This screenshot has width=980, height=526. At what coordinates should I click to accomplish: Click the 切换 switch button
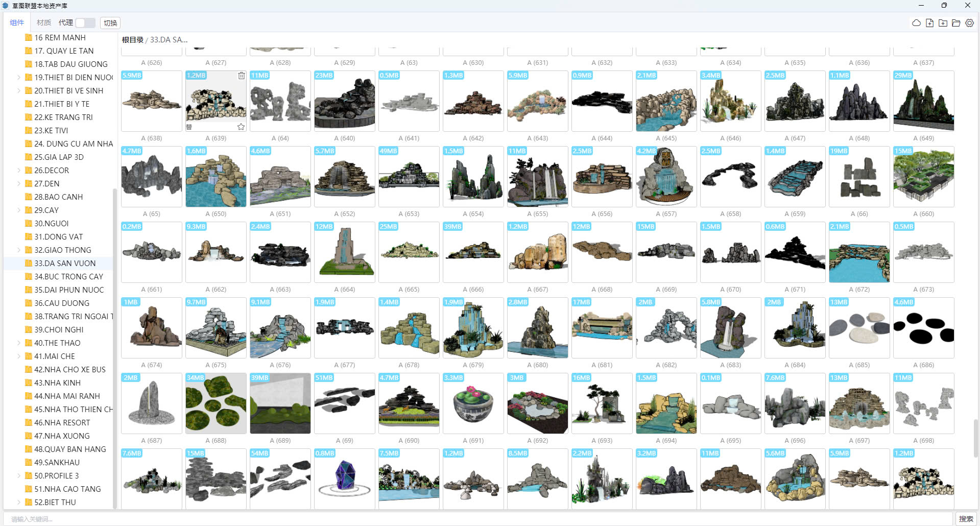click(x=110, y=23)
